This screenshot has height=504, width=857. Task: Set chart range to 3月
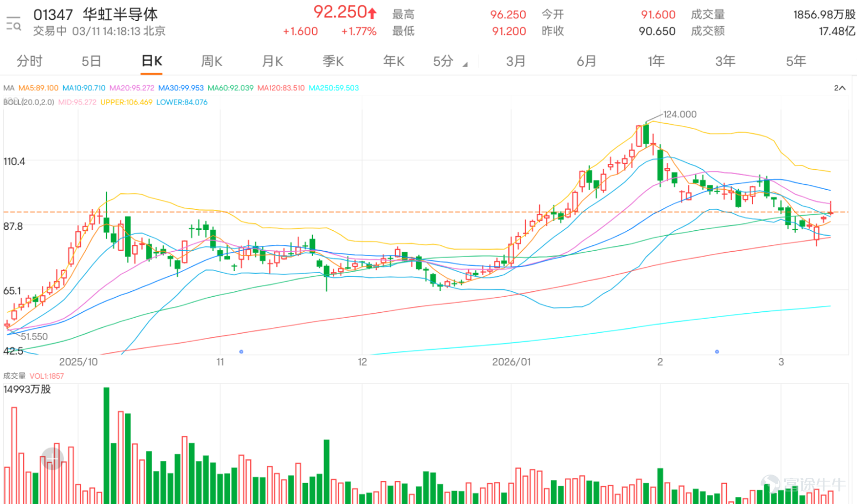tap(516, 62)
